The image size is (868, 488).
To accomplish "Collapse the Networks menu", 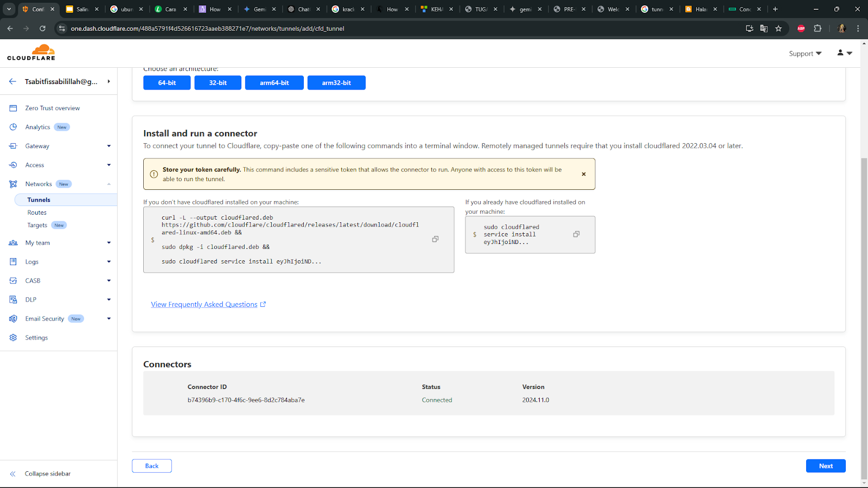I will (108, 184).
